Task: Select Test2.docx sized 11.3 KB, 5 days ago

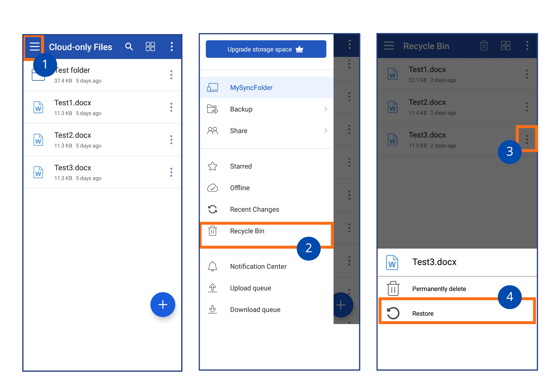Action: 102,140
